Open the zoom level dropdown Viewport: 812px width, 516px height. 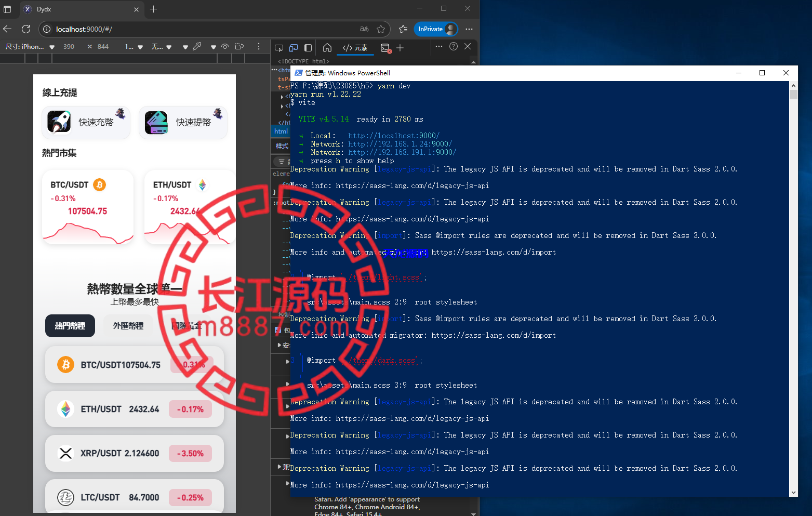tap(134, 47)
